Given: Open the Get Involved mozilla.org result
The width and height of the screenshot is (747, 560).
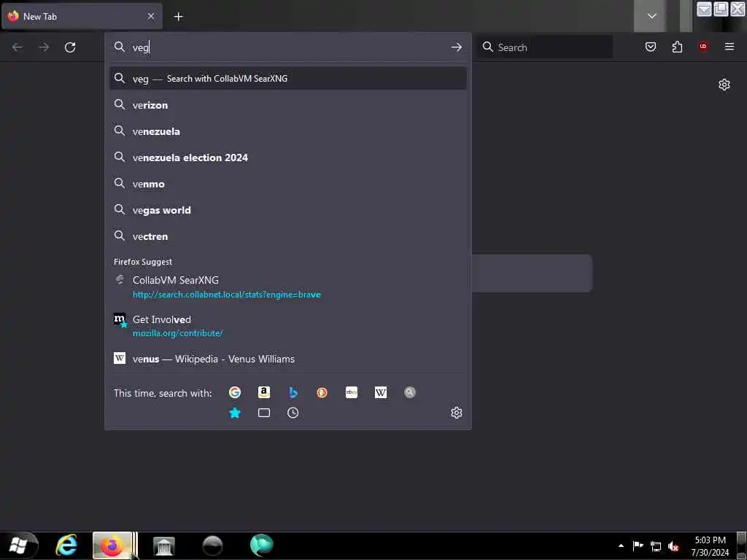Looking at the screenshot, I should tap(288, 326).
